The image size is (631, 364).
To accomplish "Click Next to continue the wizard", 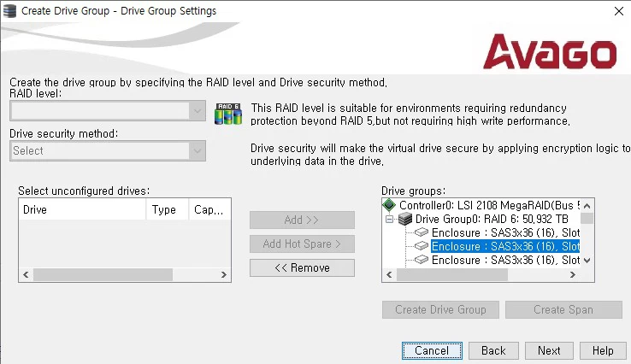I will (x=549, y=350).
